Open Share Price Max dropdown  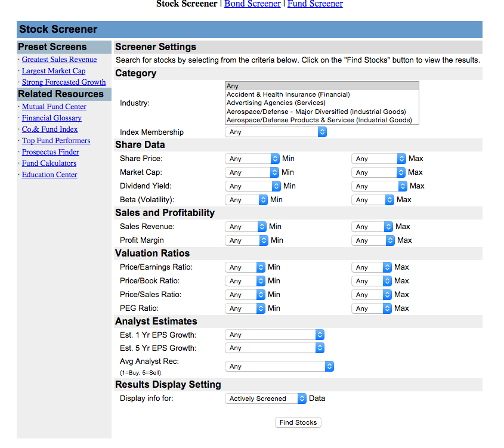(379, 159)
